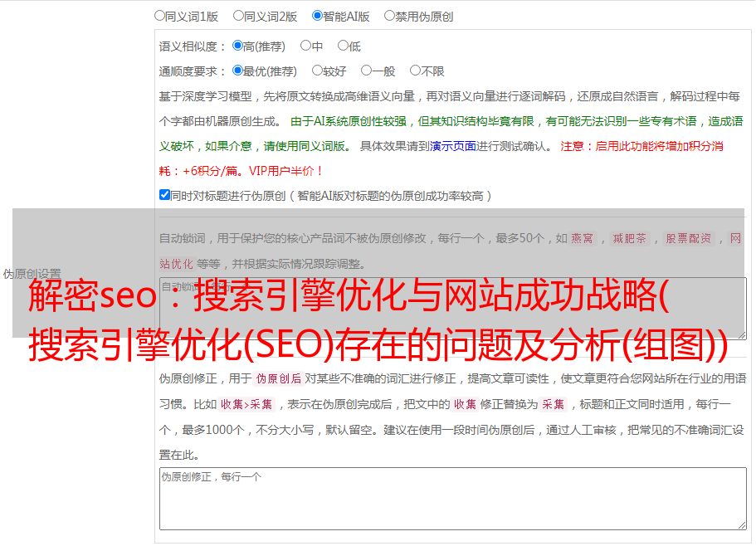Select the 同义词1版 radio option
This screenshot has width=756, height=546.
[x=160, y=16]
